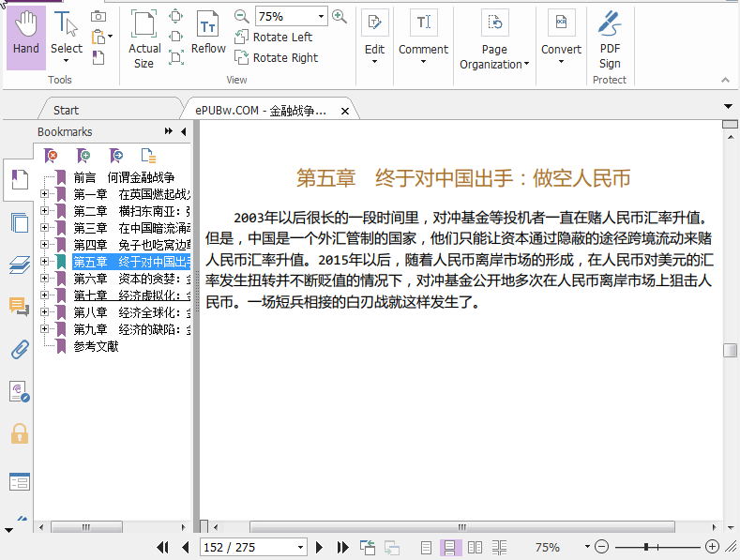The image size is (740, 560).
Task: Expand the 第五章 bookmark node
Action: 44,261
